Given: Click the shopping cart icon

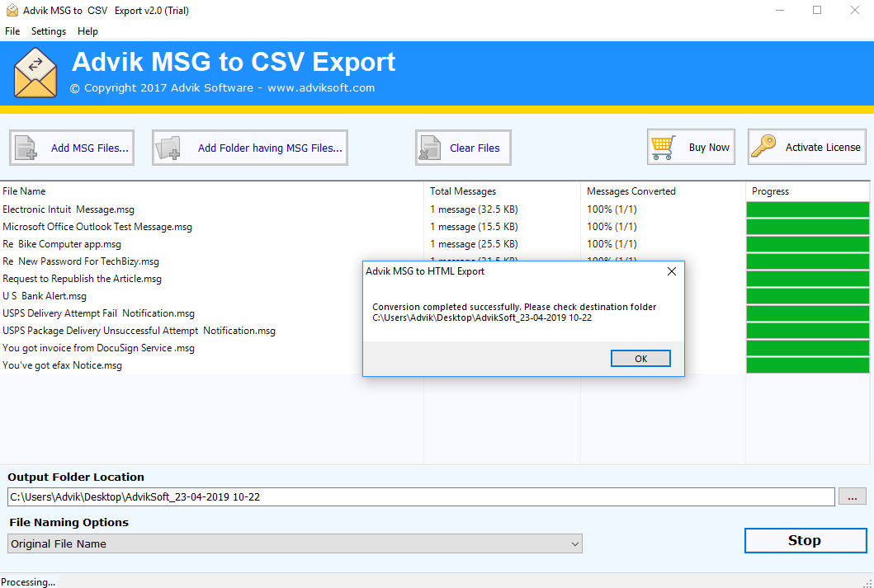Looking at the screenshot, I should coord(664,148).
